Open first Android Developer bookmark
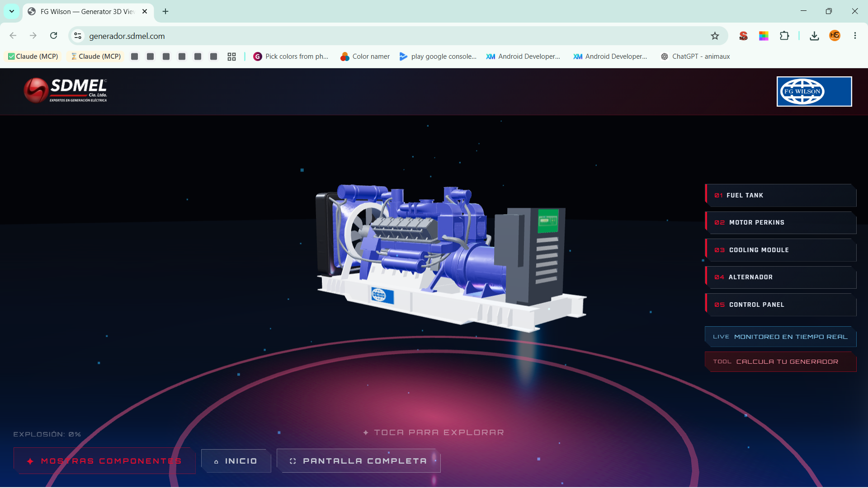 point(523,56)
